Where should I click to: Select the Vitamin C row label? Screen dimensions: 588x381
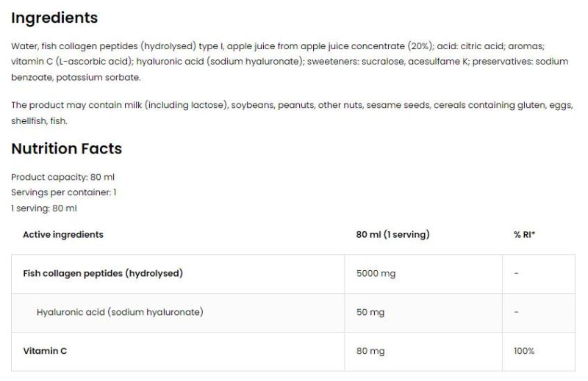(45, 351)
